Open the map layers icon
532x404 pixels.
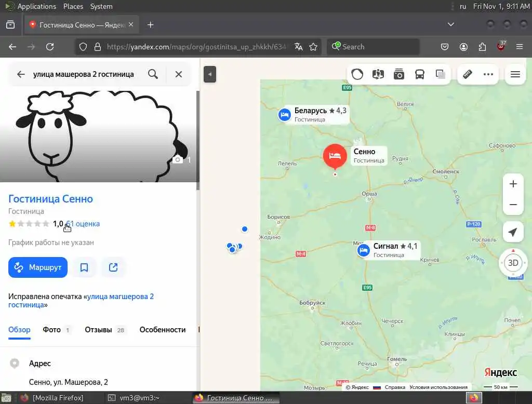[441, 74]
